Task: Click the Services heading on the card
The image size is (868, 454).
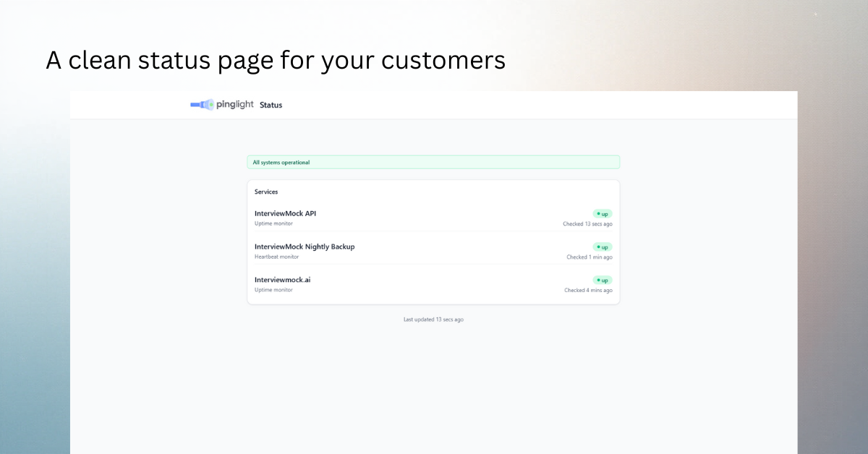Action: [266, 192]
